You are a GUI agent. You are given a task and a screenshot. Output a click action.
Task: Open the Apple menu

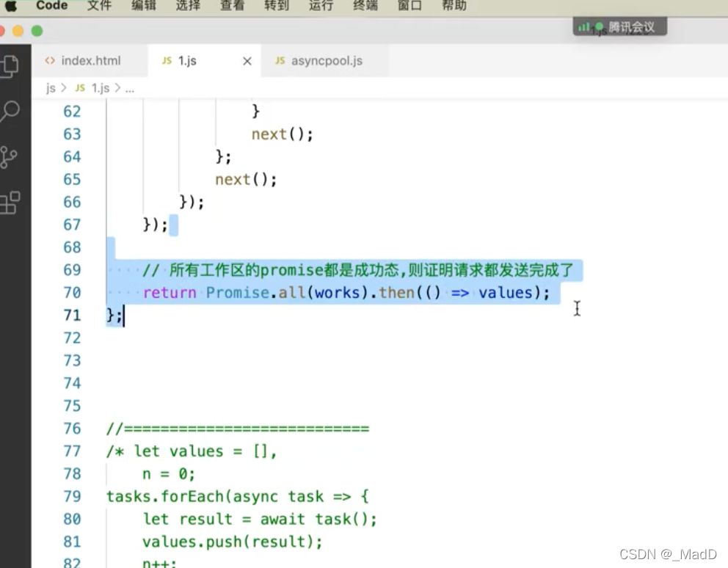point(11,6)
